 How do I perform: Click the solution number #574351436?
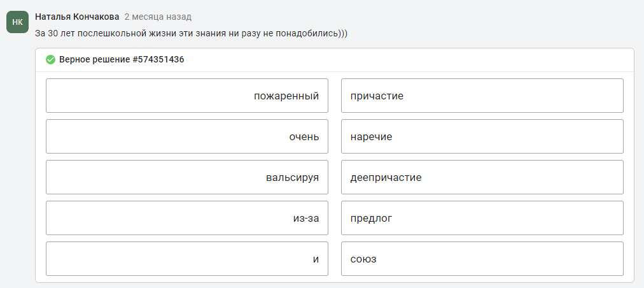[x=158, y=60]
